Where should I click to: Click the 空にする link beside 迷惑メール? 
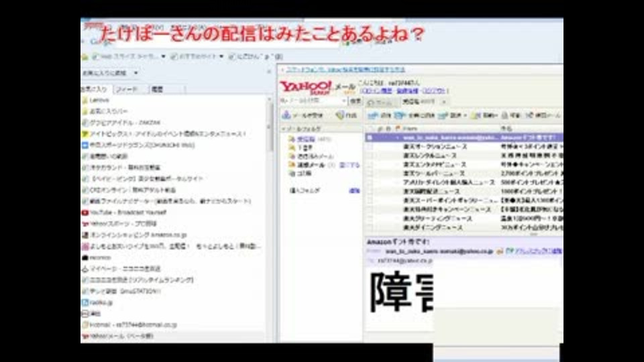pos(350,165)
